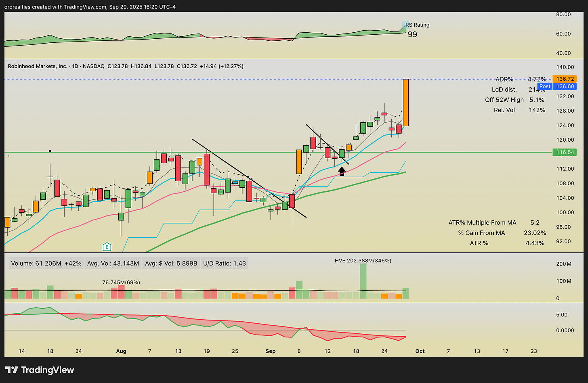Click the chart header timestamp text
This screenshot has width=588, height=383.
[90, 7]
